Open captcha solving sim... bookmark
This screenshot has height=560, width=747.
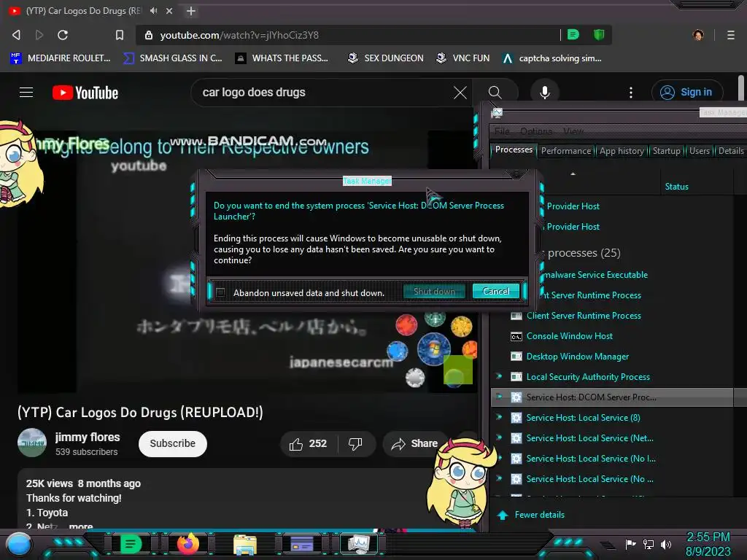(552, 58)
